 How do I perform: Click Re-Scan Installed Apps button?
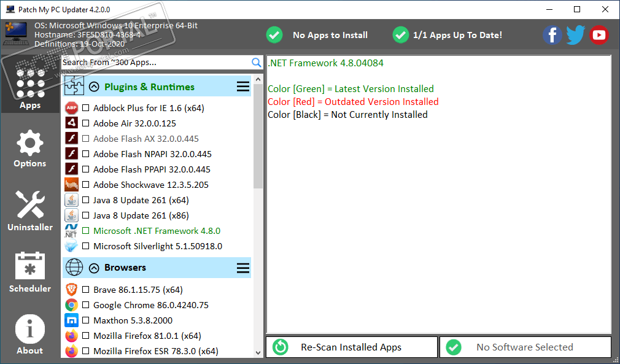tap(352, 347)
